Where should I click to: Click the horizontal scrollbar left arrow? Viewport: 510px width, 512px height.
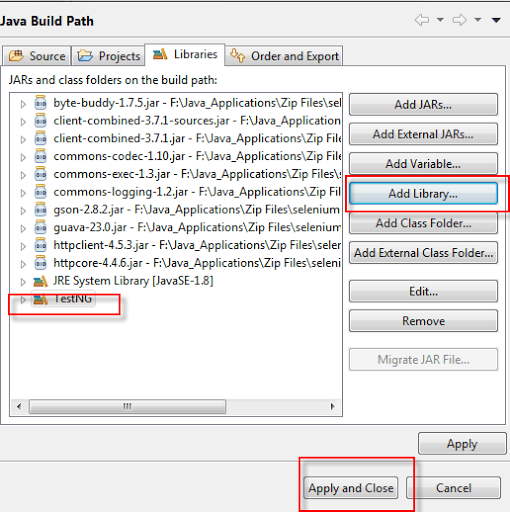tap(19, 406)
